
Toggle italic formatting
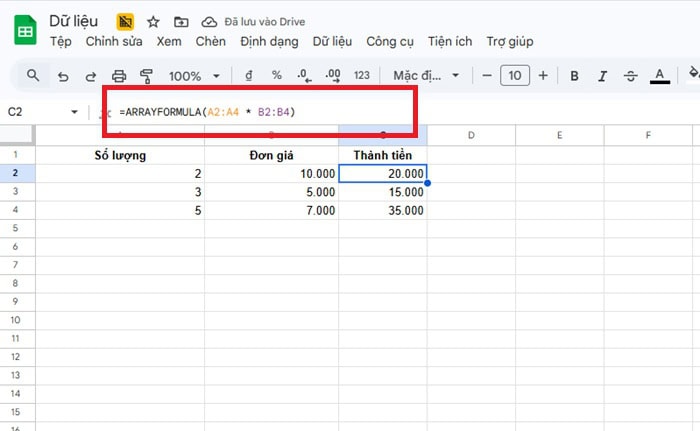point(602,76)
